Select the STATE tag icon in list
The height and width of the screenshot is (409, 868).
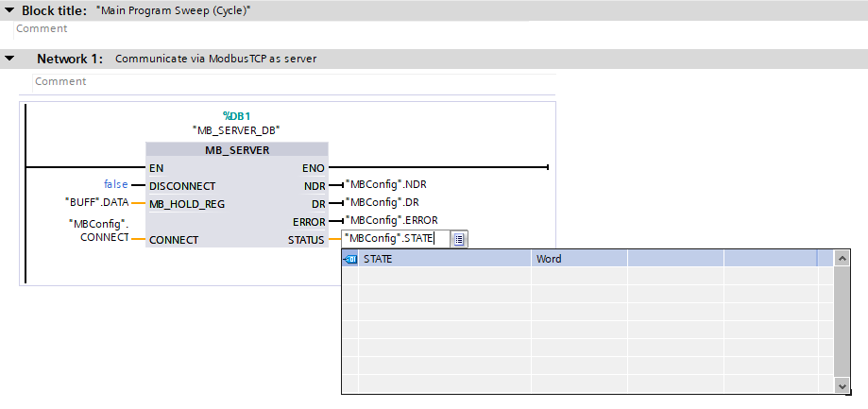tap(350, 259)
